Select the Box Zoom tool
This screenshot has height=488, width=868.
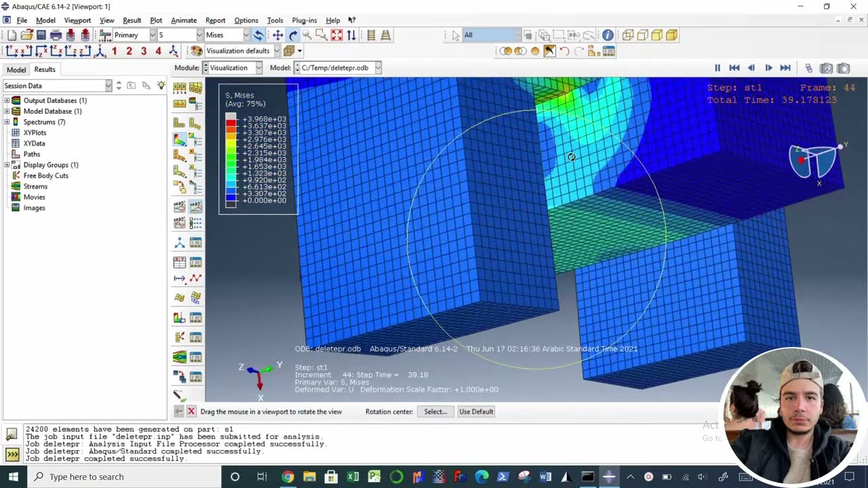(x=322, y=35)
